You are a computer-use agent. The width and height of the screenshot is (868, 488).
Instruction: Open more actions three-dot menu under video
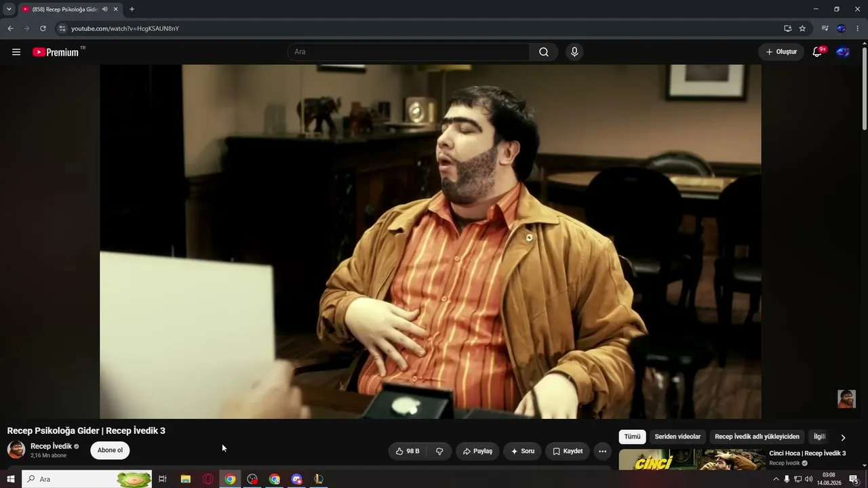point(602,451)
